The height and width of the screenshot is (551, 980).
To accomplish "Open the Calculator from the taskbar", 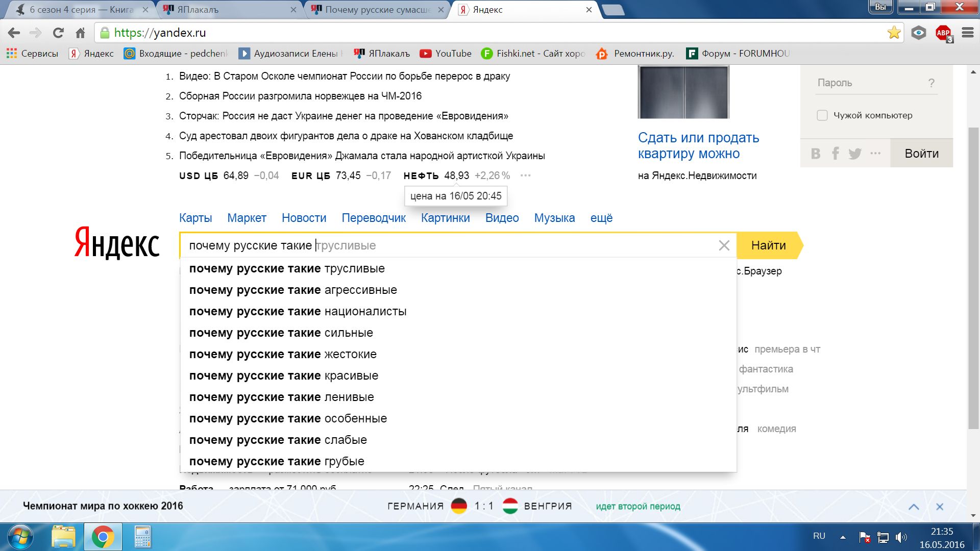I will point(142,537).
